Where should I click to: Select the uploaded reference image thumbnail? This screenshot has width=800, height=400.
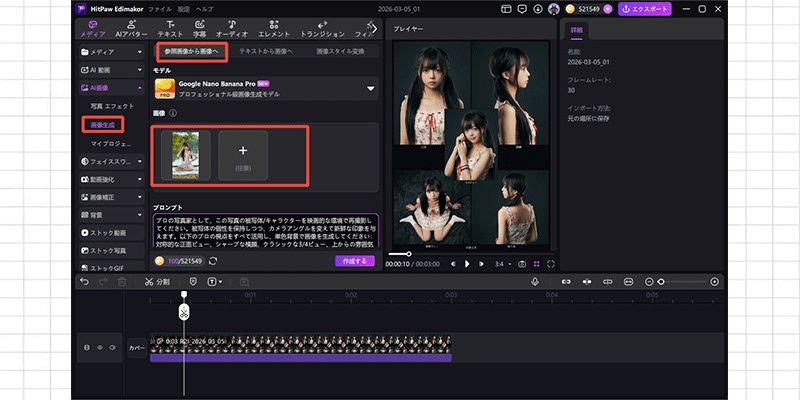186,155
